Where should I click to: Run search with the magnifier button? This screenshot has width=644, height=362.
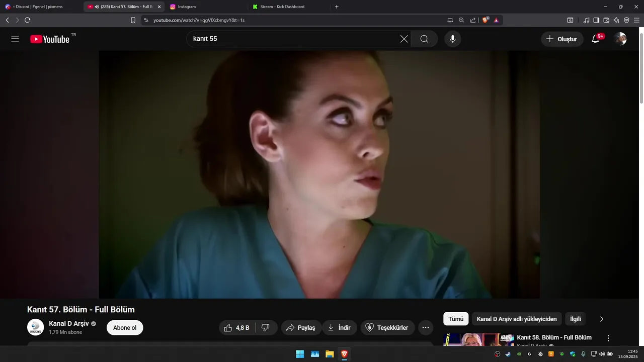[424, 39]
